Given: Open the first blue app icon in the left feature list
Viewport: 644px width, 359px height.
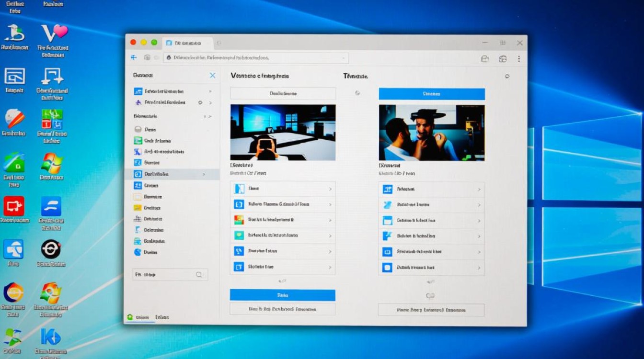Looking at the screenshot, I should pos(238,189).
